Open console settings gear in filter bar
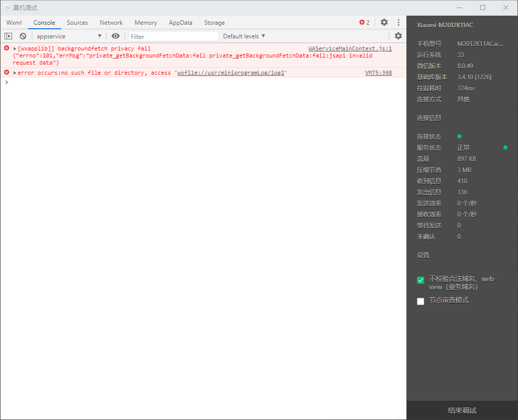 coord(398,36)
